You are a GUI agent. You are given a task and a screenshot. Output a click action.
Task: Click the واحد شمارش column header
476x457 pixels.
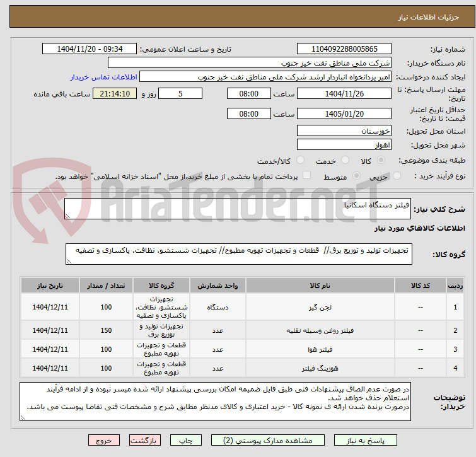[218, 286]
